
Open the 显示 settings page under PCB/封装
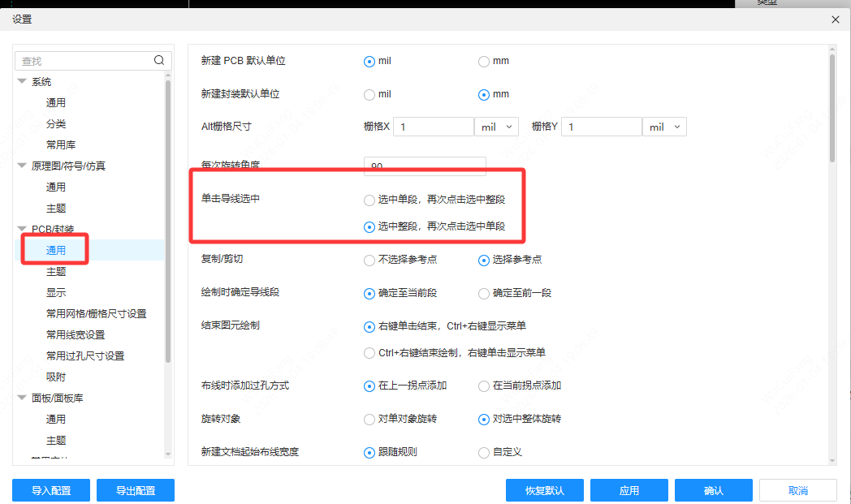pos(55,292)
